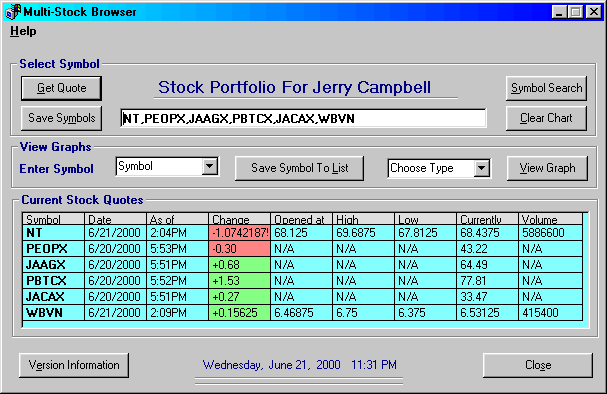Click the Save Symbols button
The image size is (607, 394).
click(x=62, y=118)
